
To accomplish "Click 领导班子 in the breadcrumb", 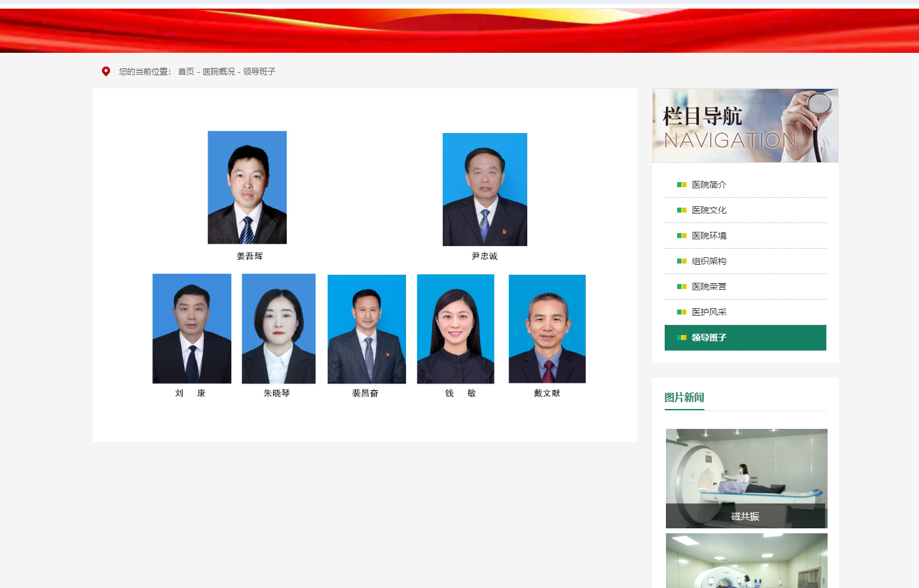I will coord(259,71).
